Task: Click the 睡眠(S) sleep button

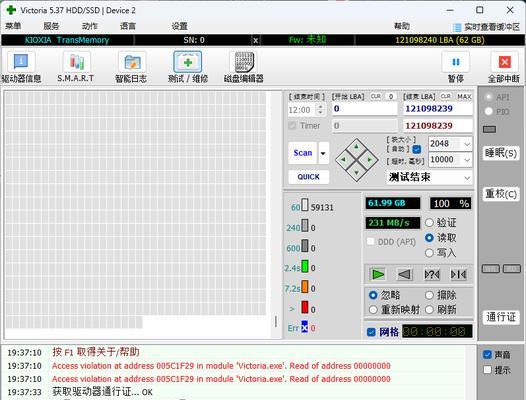Action: click(501, 153)
